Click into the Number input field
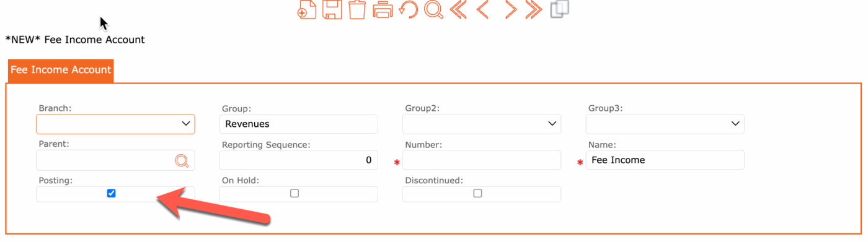Viewport: 868px width, 242px height. (x=482, y=160)
